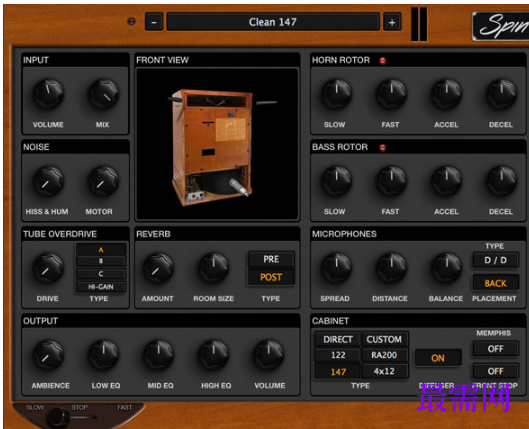Screen dimensions: 529x429
Task: Select tube overdrive type C
Action: tap(101, 274)
